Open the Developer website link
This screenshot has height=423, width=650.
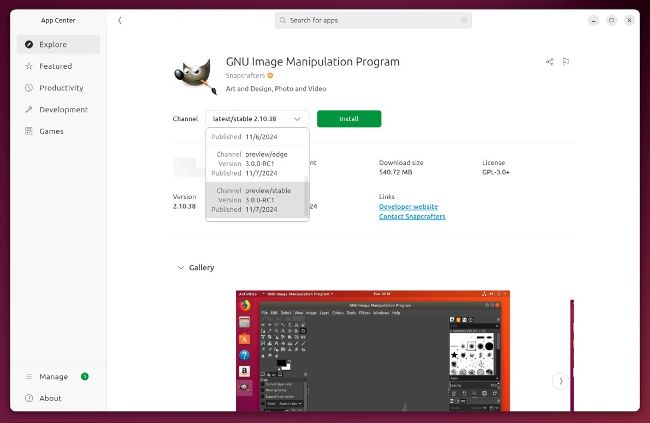tap(408, 207)
